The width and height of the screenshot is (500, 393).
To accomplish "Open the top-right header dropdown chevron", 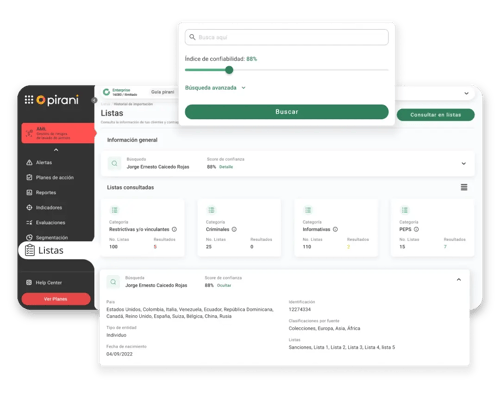I will click(x=466, y=93).
